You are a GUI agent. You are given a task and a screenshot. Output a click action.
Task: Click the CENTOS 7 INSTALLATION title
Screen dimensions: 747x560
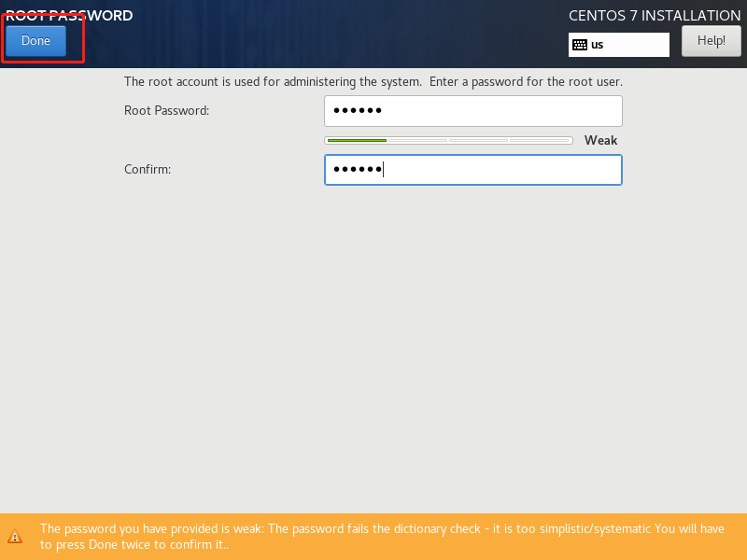coord(655,16)
